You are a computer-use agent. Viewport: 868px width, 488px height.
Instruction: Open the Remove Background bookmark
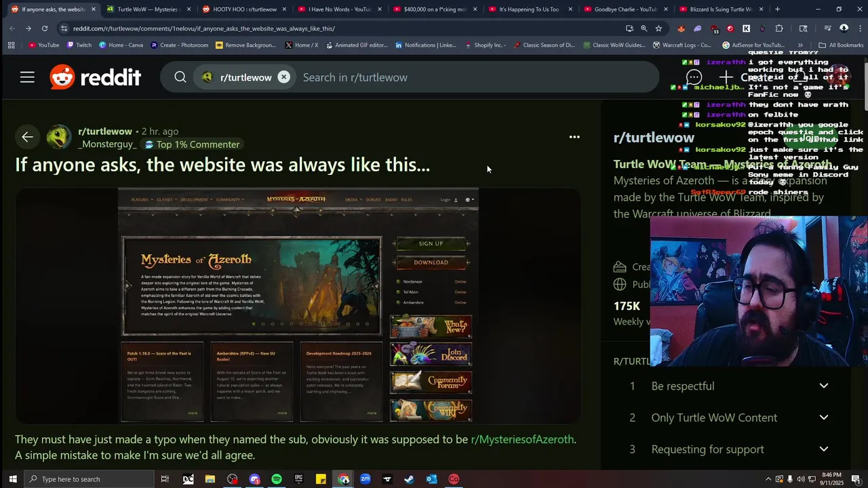tap(245, 45)
